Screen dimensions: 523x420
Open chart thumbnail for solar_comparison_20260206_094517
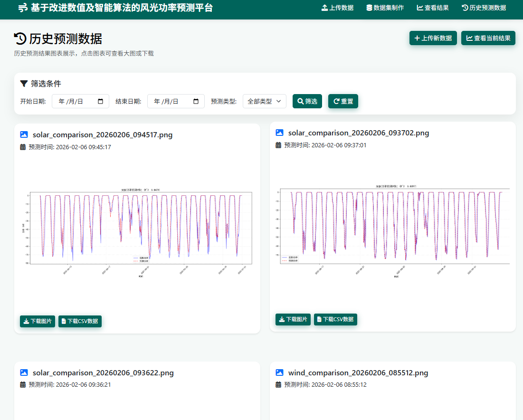click(137, 232)
